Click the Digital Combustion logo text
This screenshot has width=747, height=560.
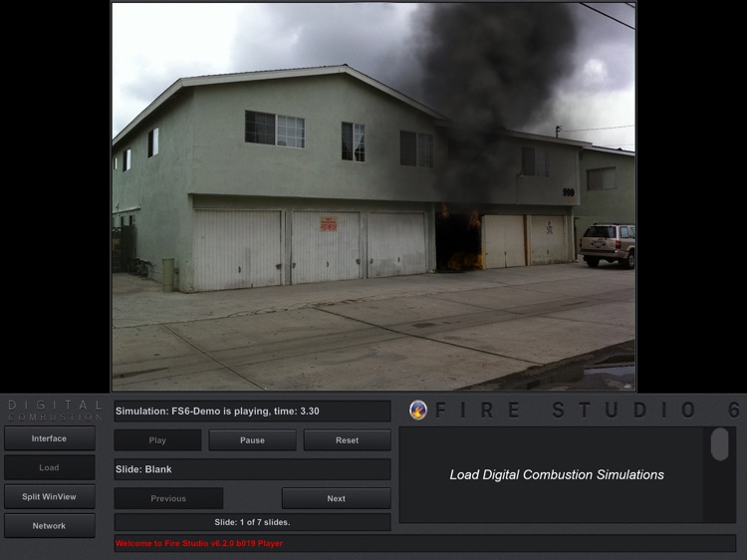55,411
